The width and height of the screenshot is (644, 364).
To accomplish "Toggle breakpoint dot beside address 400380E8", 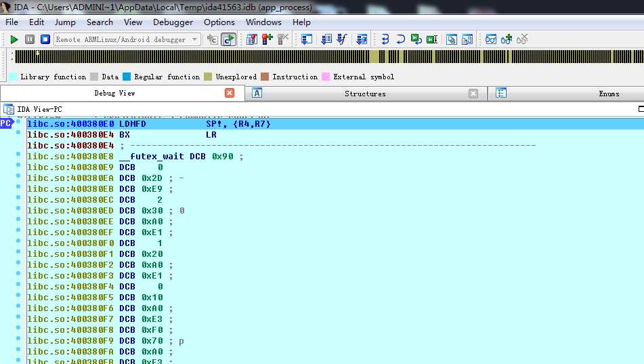I will pyautogui.click(x=18, y=155).
